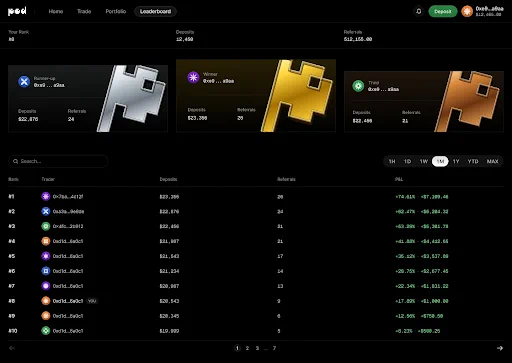Click the rank #8 trader's orange avatar
Image resolution: width=512 pixels, height=363 pixels.
click(46, 301)
